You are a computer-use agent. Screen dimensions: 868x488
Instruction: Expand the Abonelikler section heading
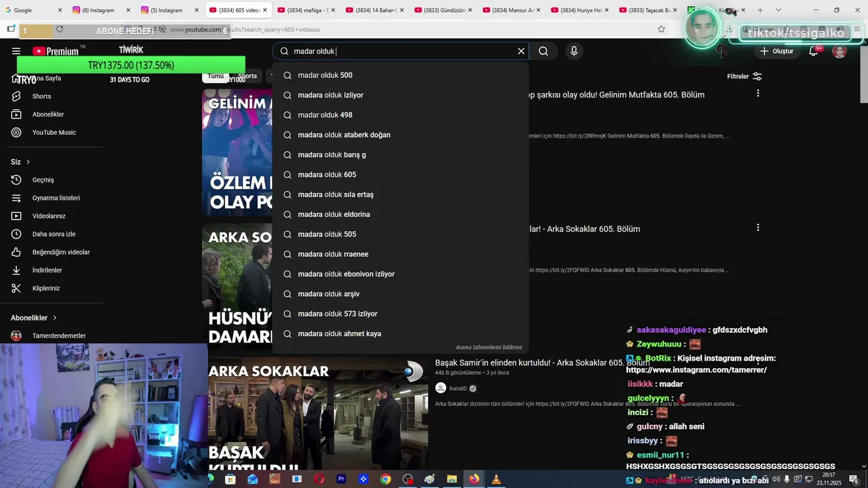[x=34, y=318]
